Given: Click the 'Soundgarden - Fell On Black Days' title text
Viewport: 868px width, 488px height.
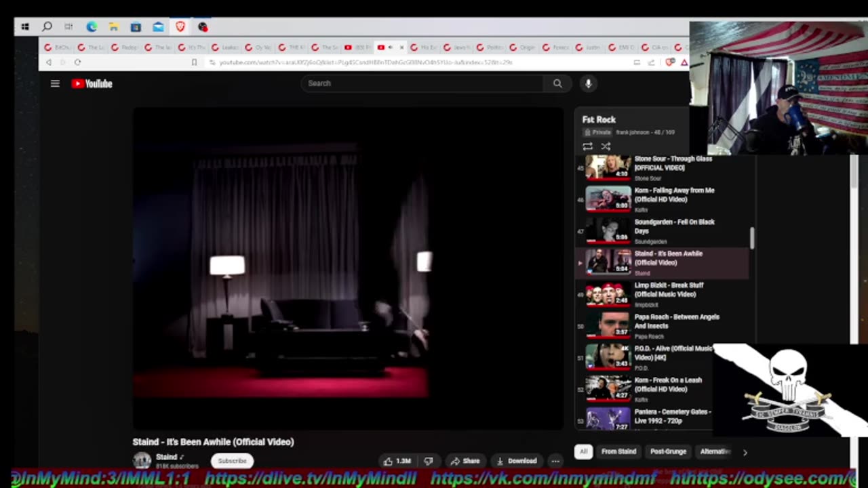Looking at the screenshot, I should (674, 226).
